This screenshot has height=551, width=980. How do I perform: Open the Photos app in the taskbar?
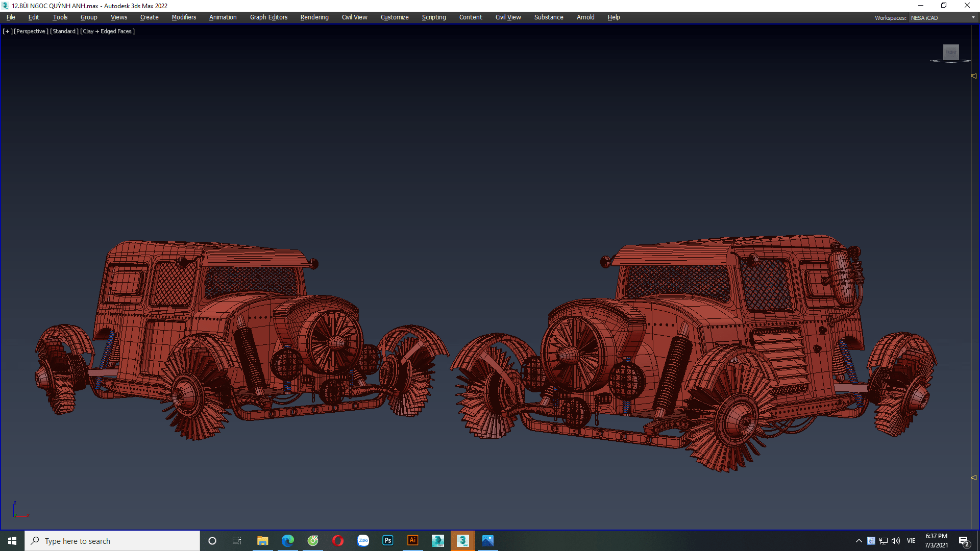488,541
